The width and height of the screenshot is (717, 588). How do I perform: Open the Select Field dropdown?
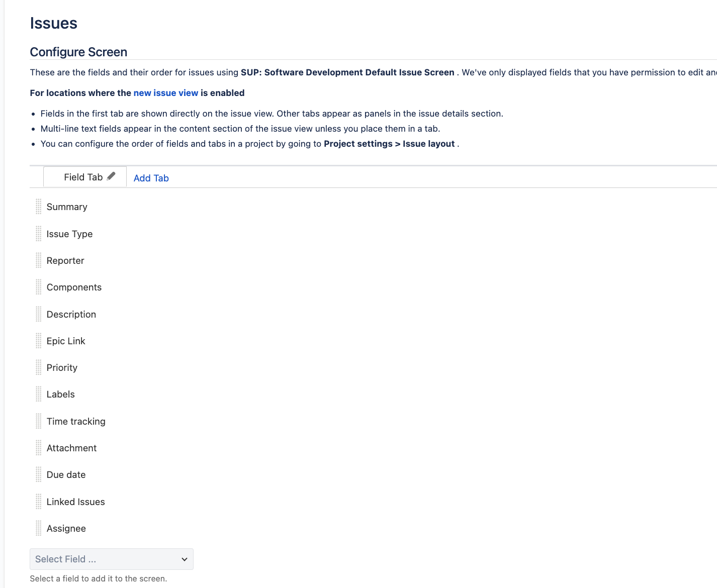pos(112,559)
